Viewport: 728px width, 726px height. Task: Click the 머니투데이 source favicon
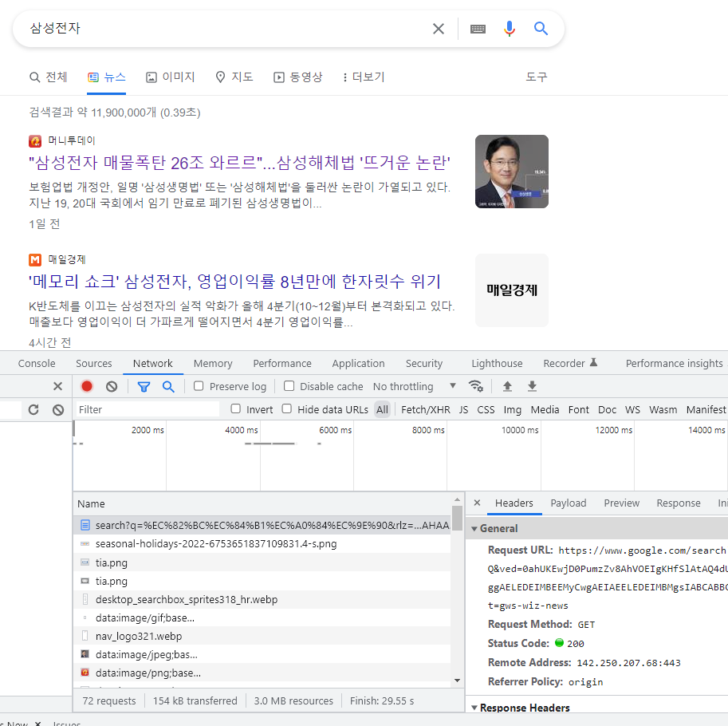pos(35,140)
